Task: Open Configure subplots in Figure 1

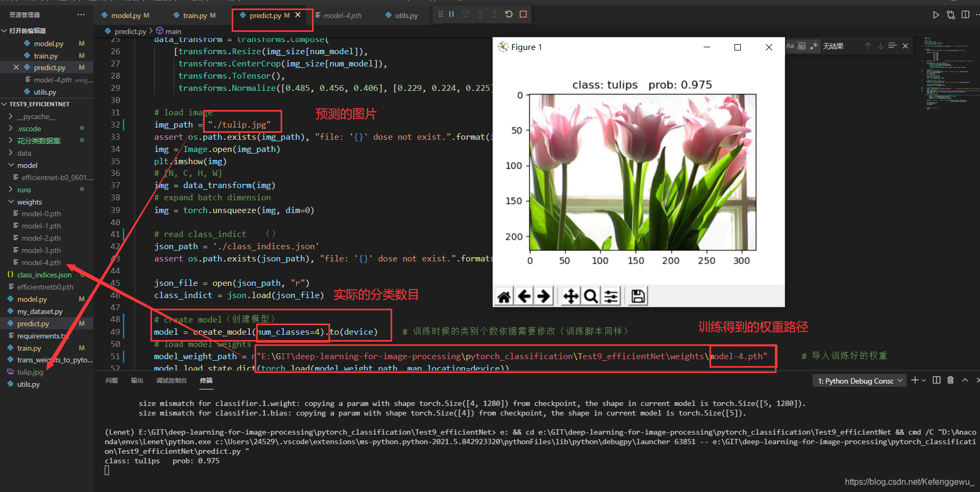Action: tap(611, 296)
